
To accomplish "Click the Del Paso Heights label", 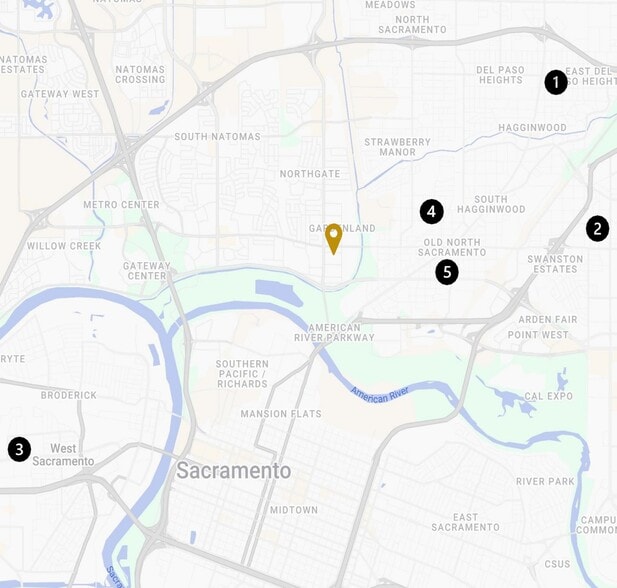I will pos(500,75).
